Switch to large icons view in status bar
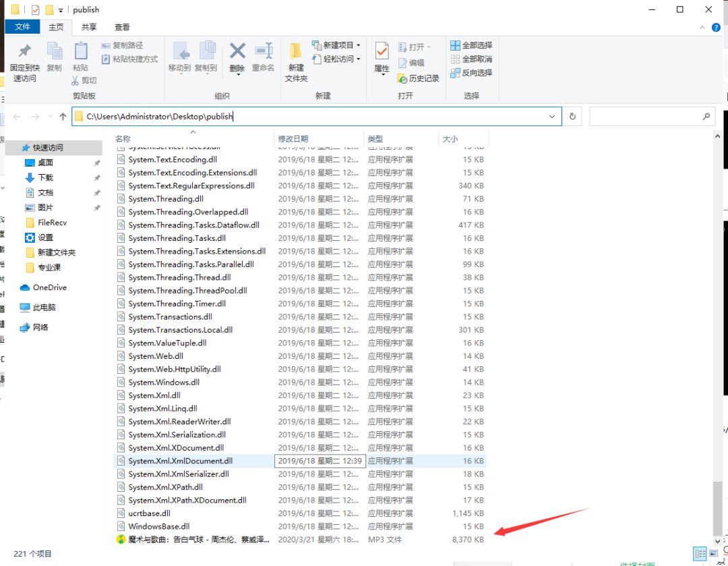The image size is (728, 566). [x=714, y=553]
